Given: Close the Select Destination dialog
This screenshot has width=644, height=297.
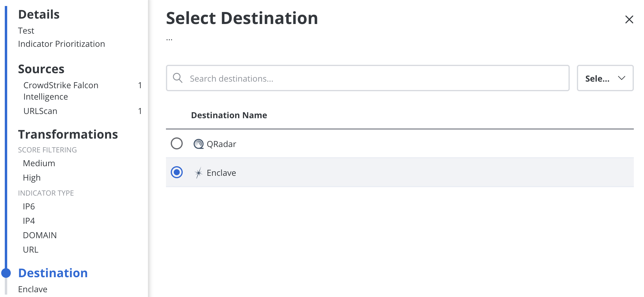Looking at the screenshot, I should pyautogui.click(x=629, y=19).
